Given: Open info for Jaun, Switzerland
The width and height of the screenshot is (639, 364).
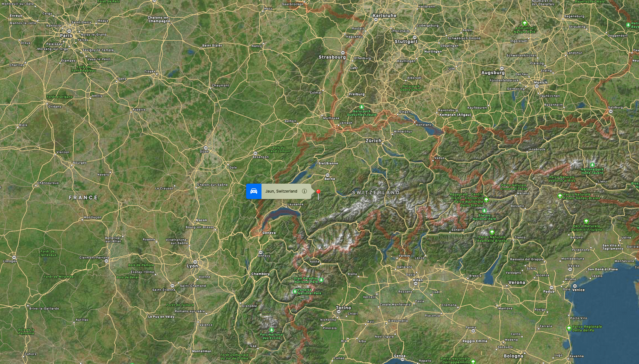Looking at the screenshot, I should click(304, 191).
